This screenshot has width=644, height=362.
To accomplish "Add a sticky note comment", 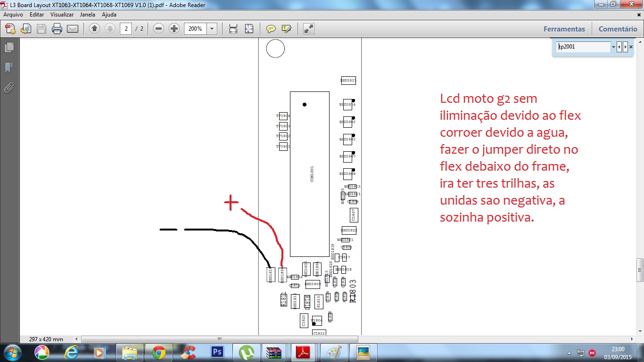I will (x=271, y=29).
